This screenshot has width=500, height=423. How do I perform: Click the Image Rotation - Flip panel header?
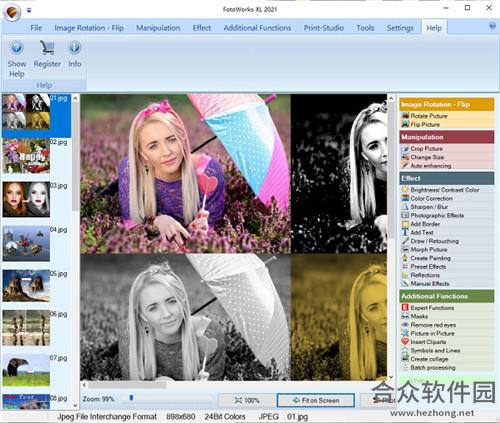(447, 105)
